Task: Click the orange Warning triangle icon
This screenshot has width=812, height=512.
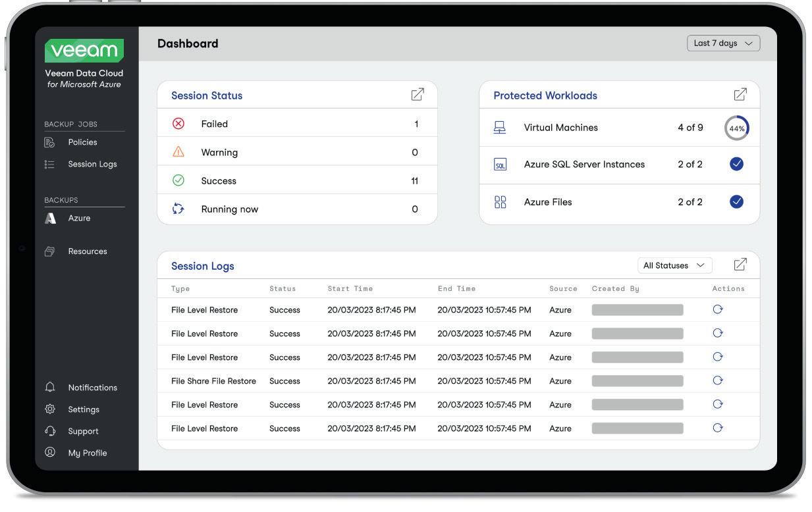Action: point(178,152)
